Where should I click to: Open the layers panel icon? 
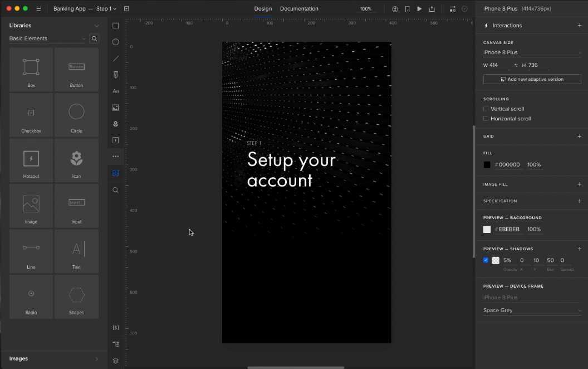coord(115,361)
